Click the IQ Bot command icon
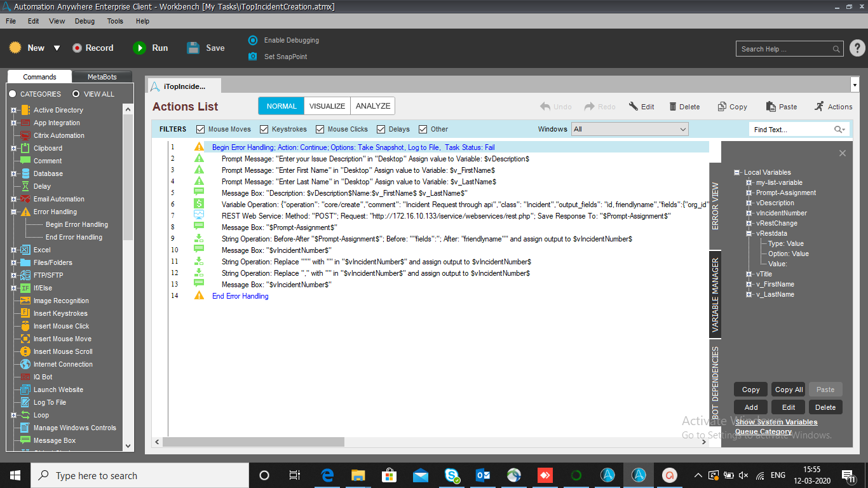 click(25, 377)
